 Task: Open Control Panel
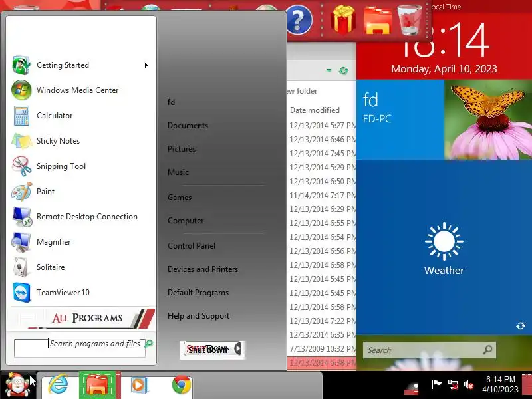pyautogui.click(x=192, y=246)
